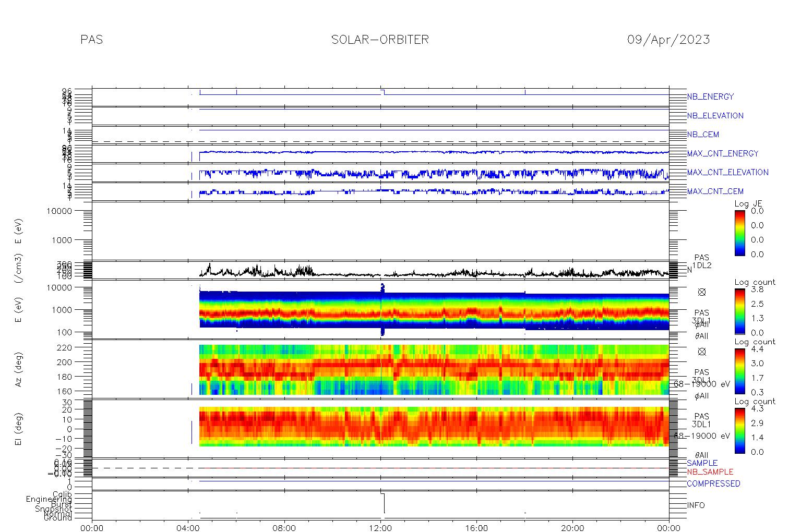The image size is (789, 532).
Task: Click the PAS title at top left
Action: 92,40
